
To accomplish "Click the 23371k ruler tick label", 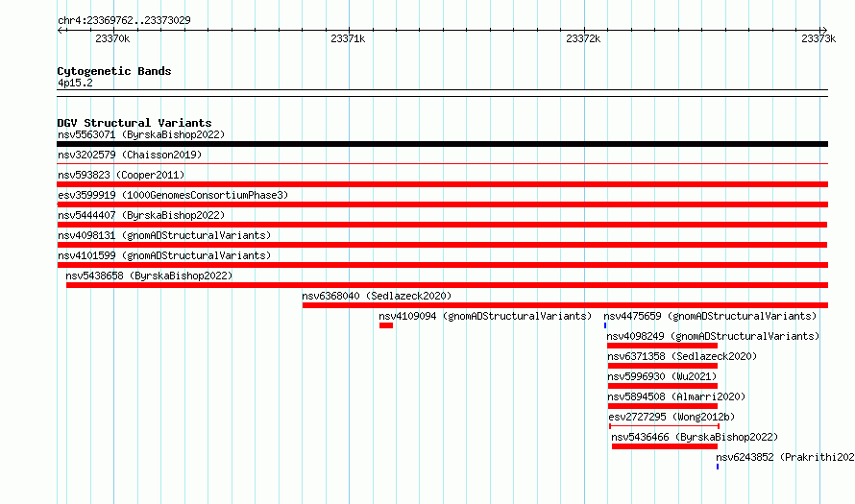I will click(348, 38).
